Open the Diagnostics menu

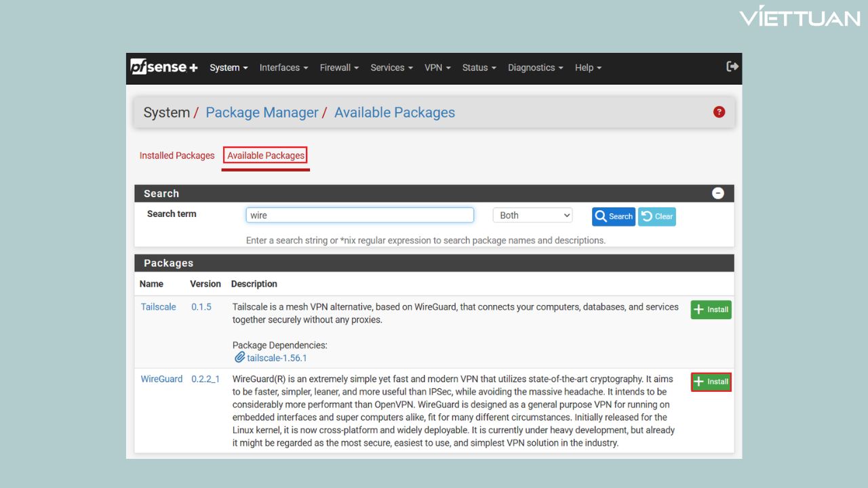535,68
